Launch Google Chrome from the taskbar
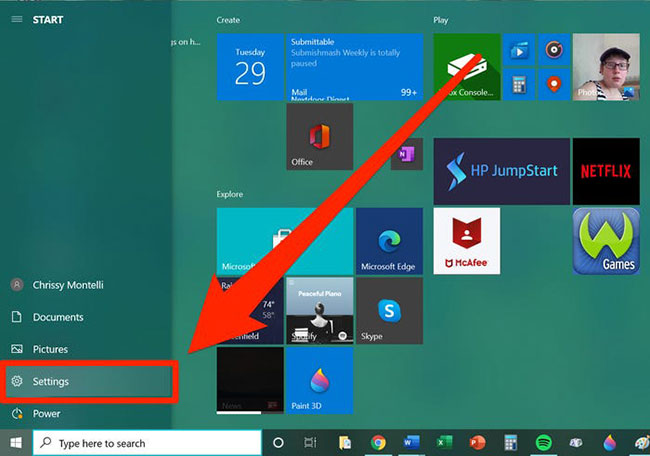Viewport: 650px width, 456px height. click(x=378, y=443)
